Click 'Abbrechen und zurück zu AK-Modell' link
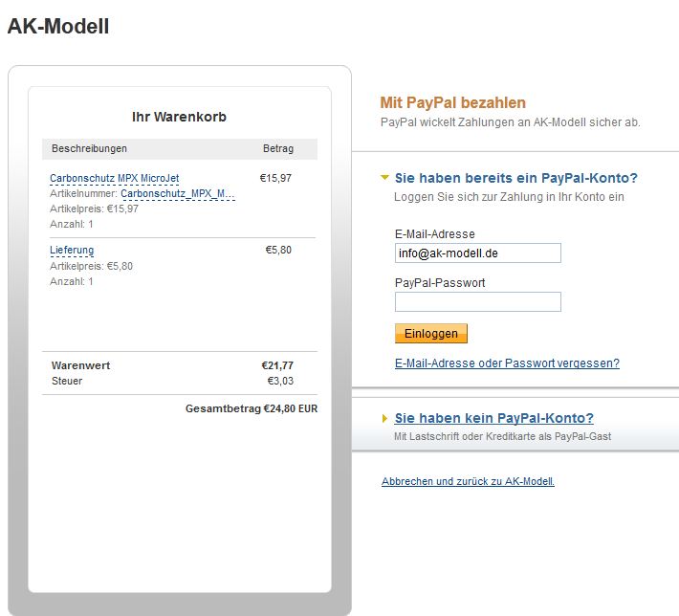The width and height of the screenshot is (679, 616). click(x=468, y=481)
